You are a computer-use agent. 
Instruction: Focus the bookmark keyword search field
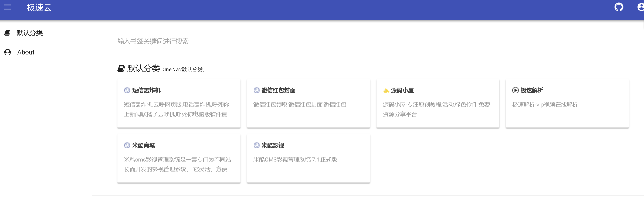[x=372, y=41]
